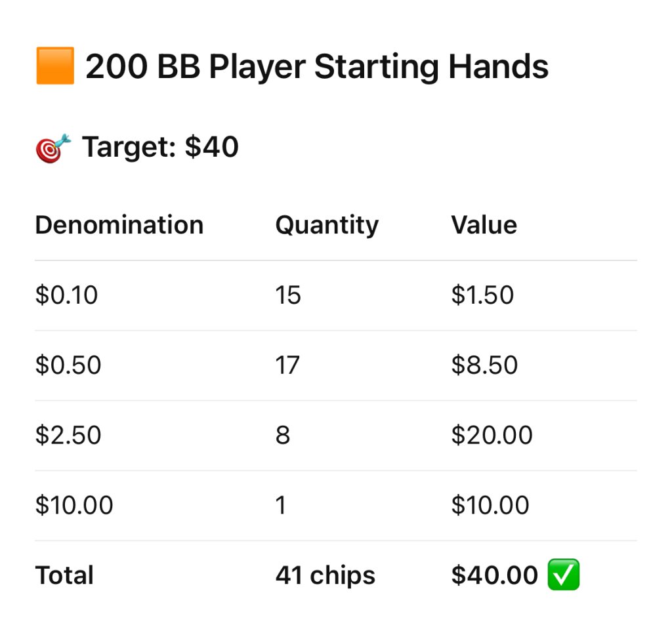
Task: Select the "200 BB Player Starting Hands" heading
Action: point(317,68)
